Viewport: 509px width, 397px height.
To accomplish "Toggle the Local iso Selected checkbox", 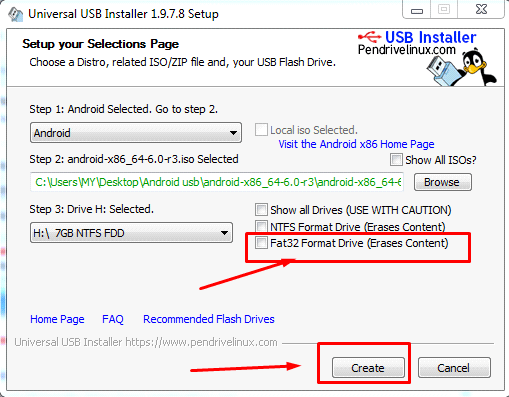I will [261, 130].
